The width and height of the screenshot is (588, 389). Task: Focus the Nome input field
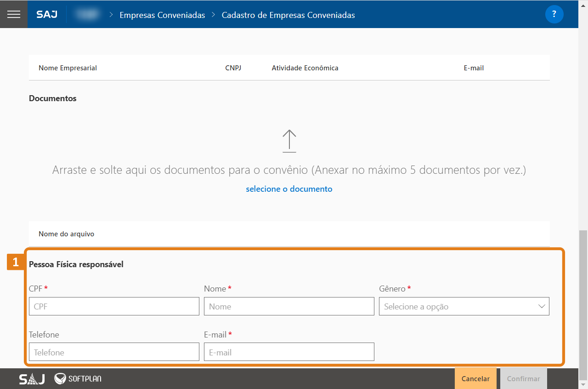click(289, 306)
